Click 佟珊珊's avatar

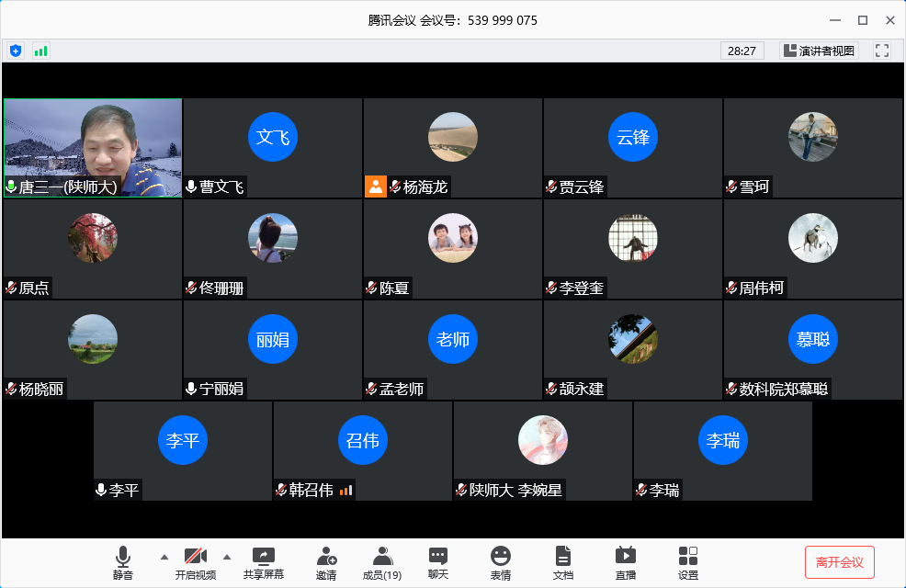tap(273, 238)
